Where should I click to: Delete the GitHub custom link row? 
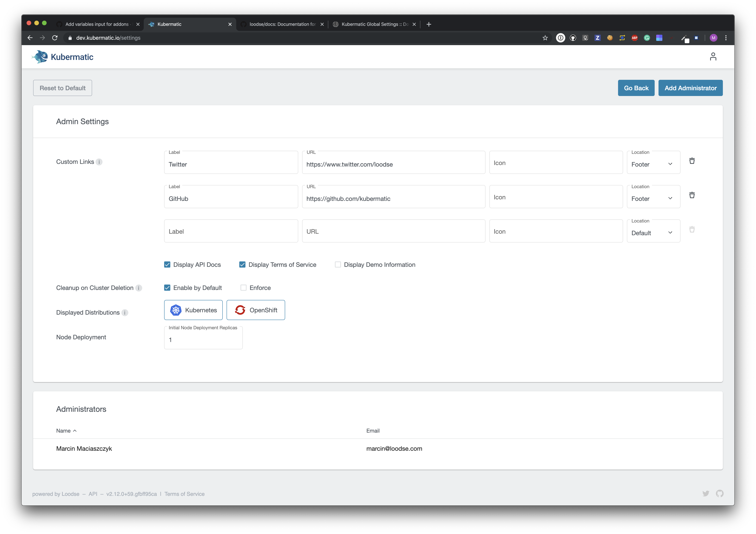click(x=692, y=195)
